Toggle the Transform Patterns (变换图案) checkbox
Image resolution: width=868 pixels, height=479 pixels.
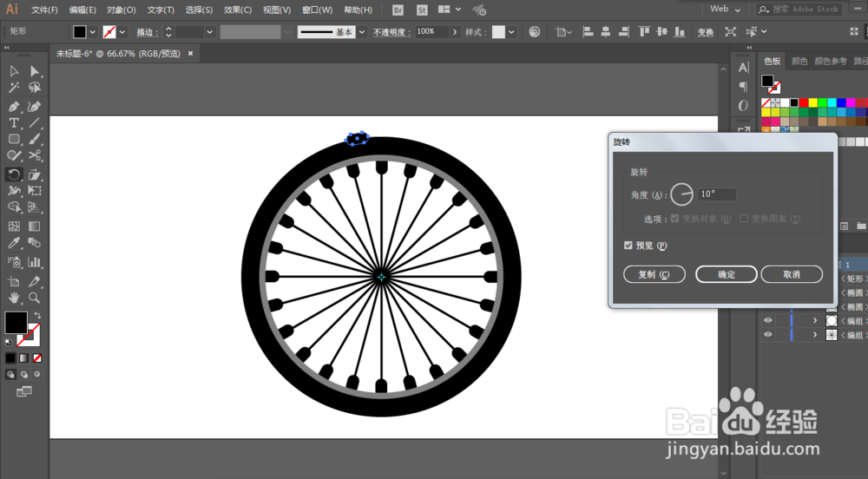(744, 219)
